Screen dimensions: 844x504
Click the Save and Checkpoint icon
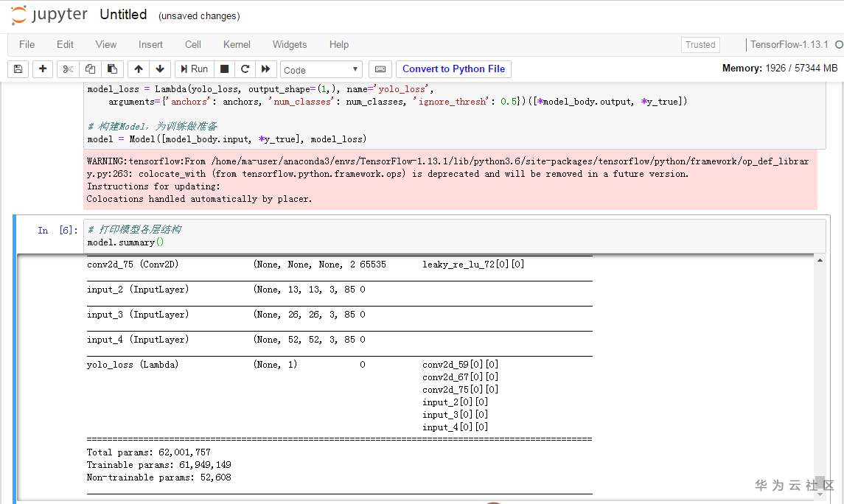pos(18,69)
